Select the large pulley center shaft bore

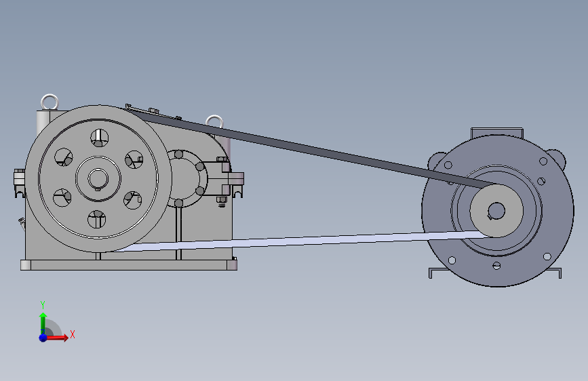tap(98, 179)
